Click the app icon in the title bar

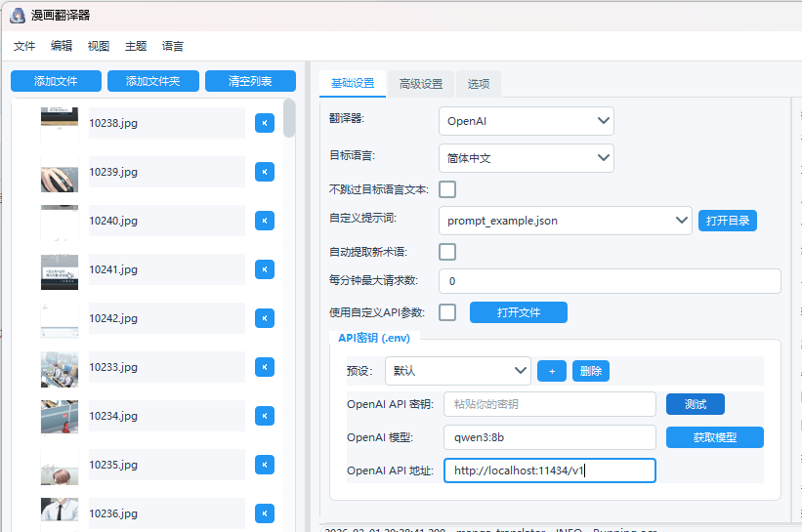pos(18,16)
